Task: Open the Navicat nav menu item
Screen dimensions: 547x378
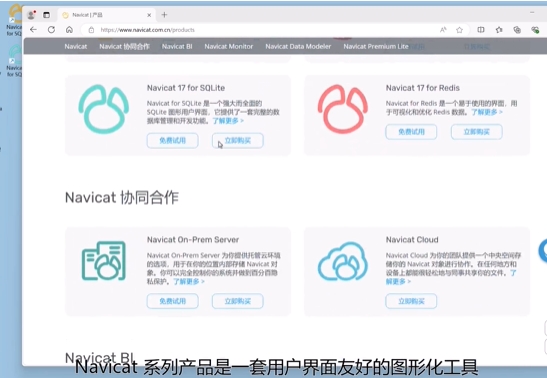Action: (x=76, y=46)
